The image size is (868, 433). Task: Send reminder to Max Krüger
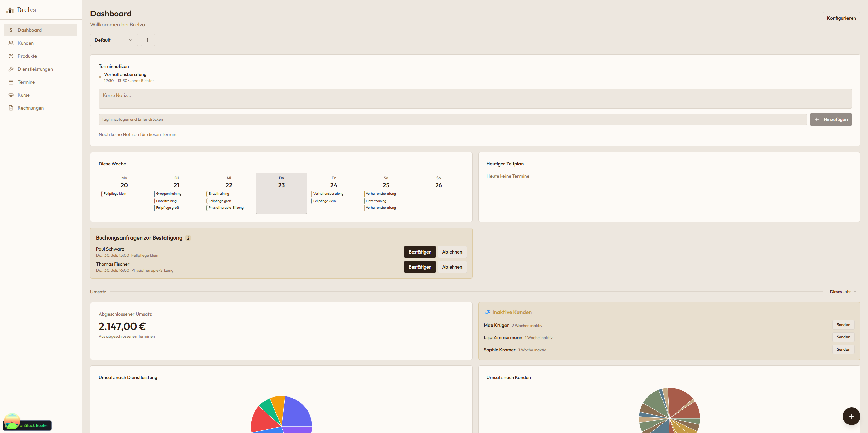843,325
